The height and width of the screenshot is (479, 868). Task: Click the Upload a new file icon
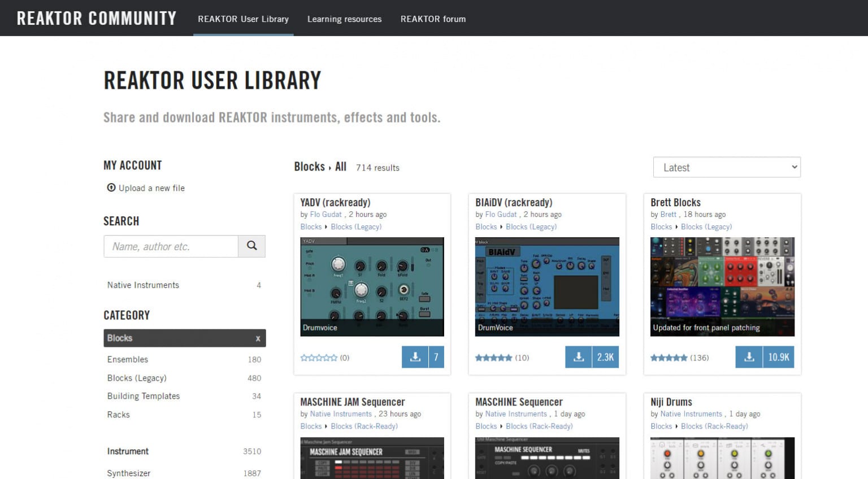(111, 188)
